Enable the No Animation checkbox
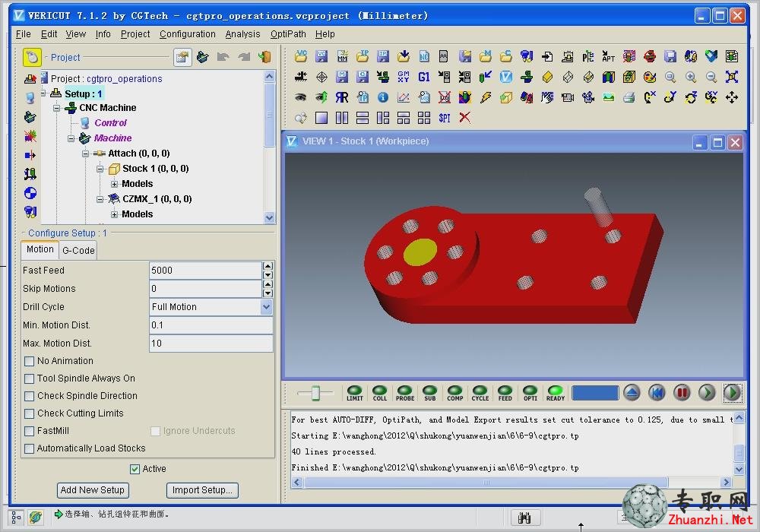The height and width of the screenshot is (532, 760). (29, 361)
